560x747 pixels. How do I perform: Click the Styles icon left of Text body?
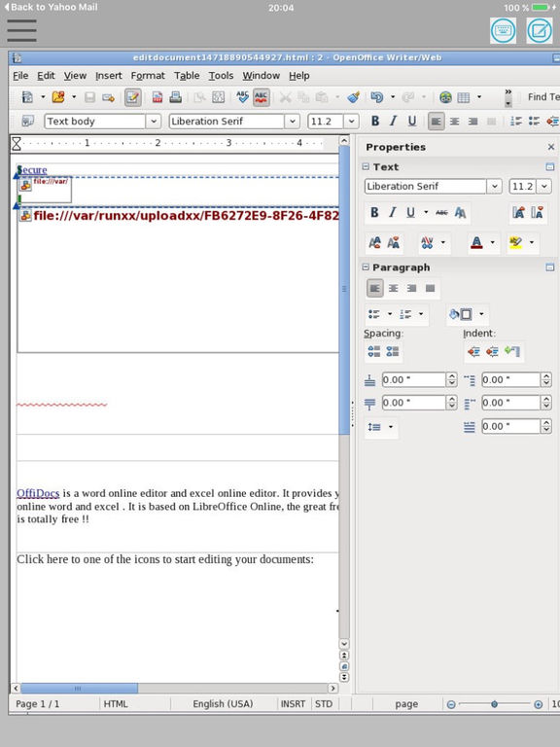(x=27, y=122)
